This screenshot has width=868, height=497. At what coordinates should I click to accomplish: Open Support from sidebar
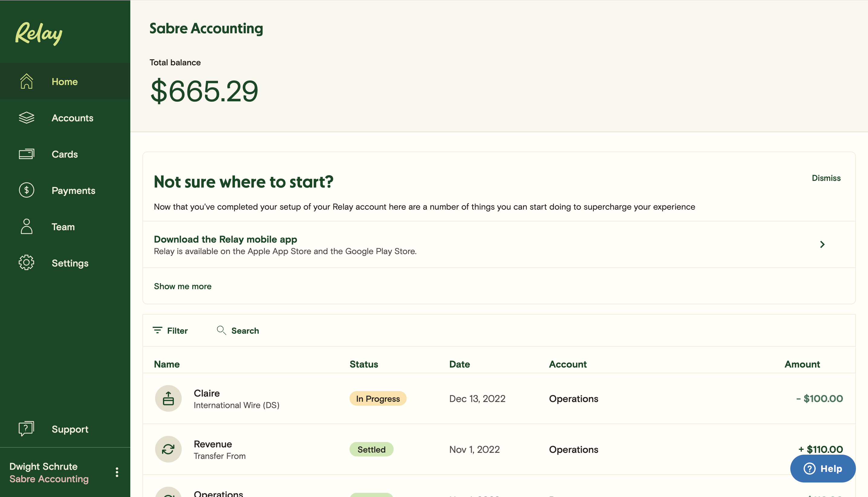click(65, 429)
